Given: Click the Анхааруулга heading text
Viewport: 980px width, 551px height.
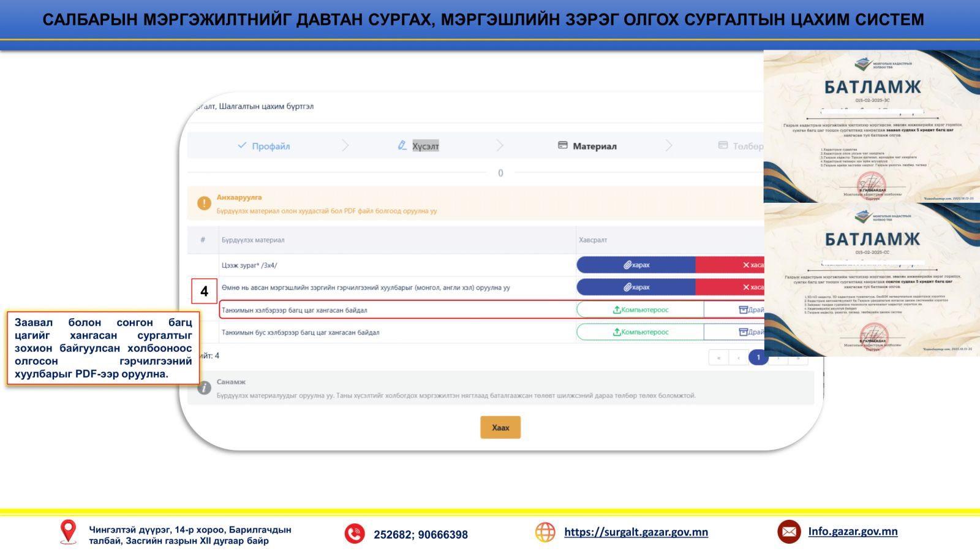Looking at the screenshot, I should tap(239, 197).
